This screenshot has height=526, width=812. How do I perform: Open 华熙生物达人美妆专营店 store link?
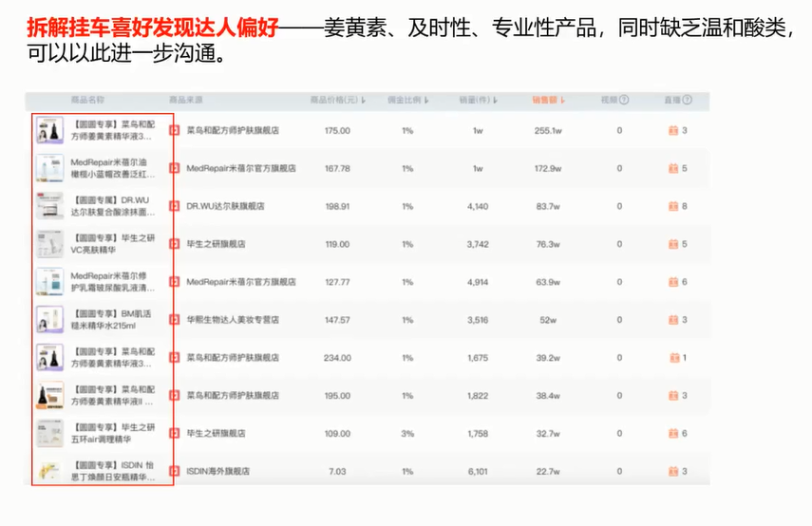[x=233, y=320]
